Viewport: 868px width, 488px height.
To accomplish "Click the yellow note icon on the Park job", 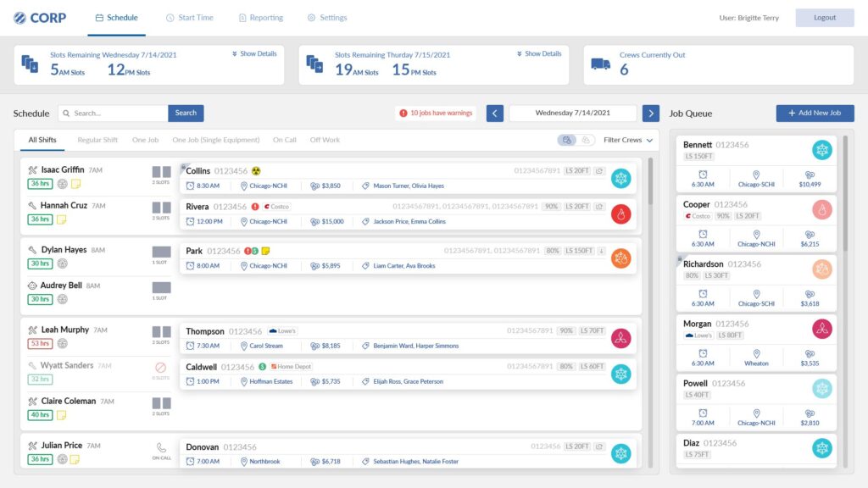I will [265, 251].
